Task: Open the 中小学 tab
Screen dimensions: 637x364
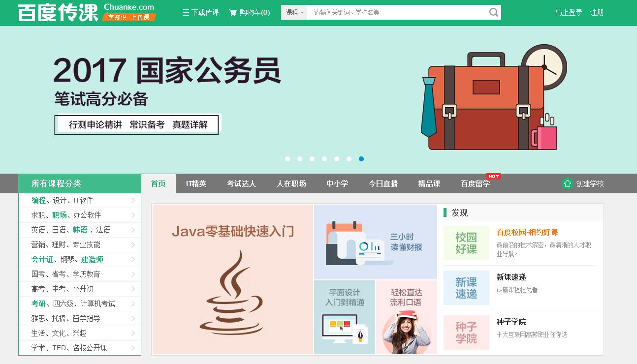Action: pyautogui.click(x=337, y=183)
